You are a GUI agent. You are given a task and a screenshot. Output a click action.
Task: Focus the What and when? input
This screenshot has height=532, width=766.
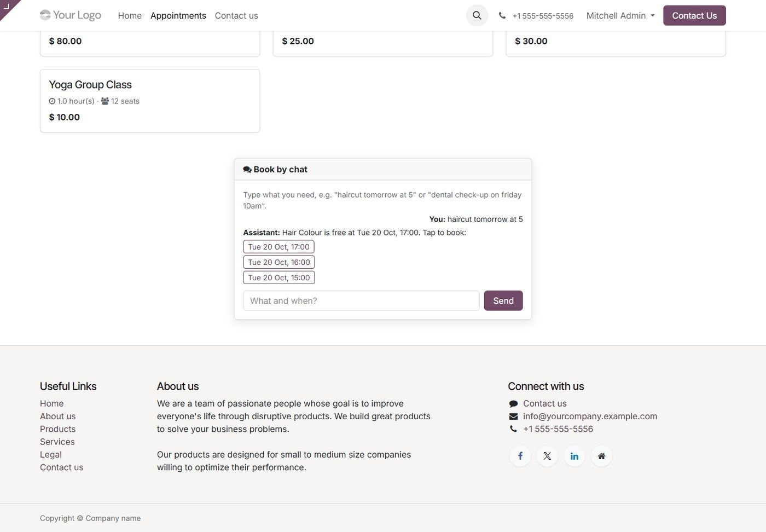pyautogui.click(x=361, y=300)
